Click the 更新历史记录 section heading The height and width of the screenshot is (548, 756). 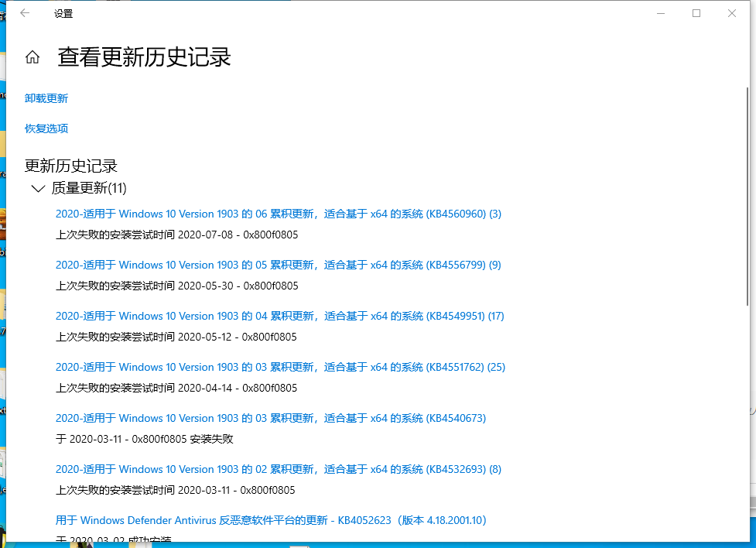tap(71, 166)
